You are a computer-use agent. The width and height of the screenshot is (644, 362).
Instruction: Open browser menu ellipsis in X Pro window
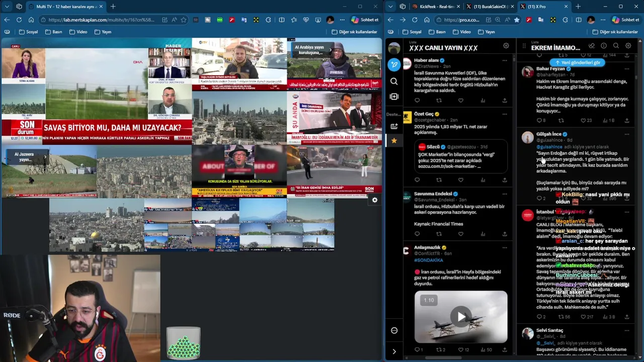(x=603, y=20)
